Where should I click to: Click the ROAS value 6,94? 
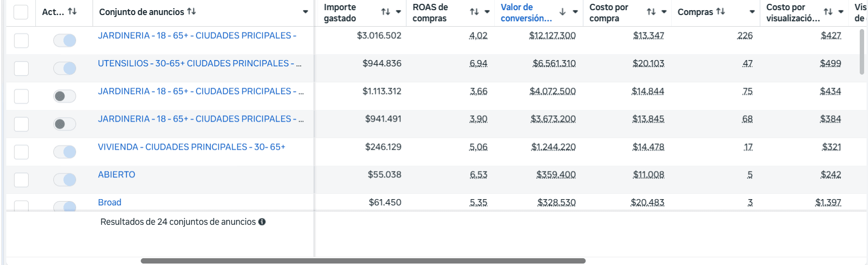[x=478, y=63]
